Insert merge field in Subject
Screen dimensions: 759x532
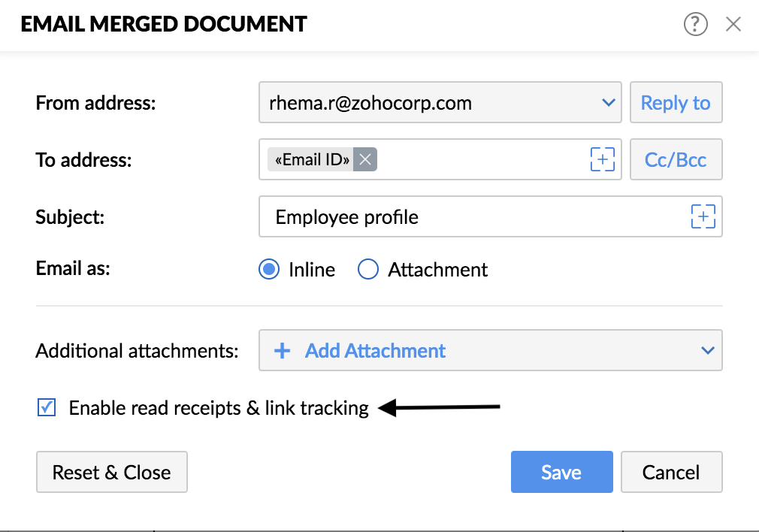click(x=703, y=216)
